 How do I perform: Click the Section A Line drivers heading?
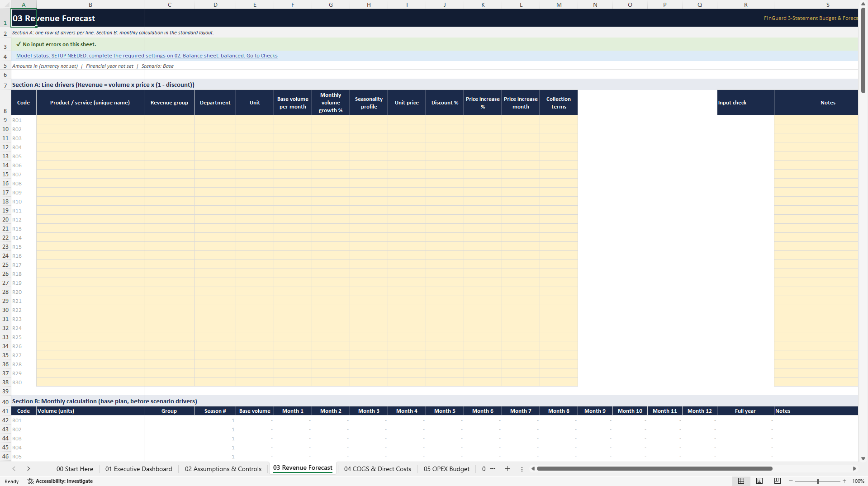(x=103, y=85)
